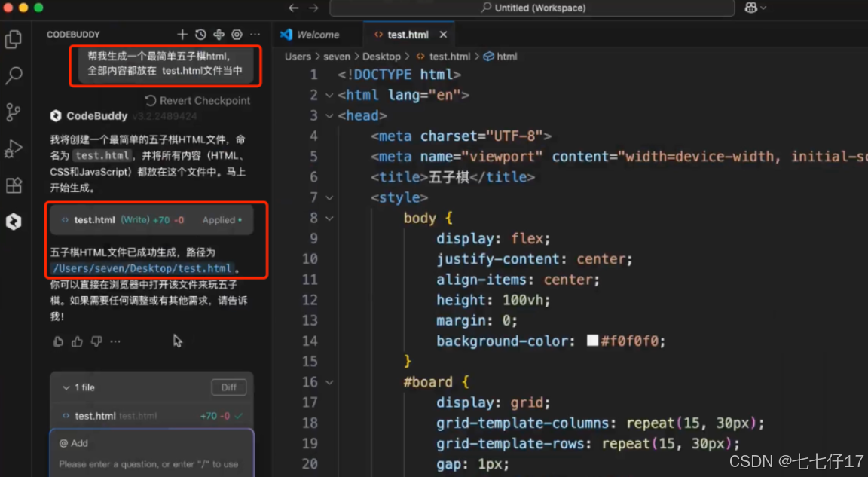Click the 五子棋 title text on line 6
The image size is (868, 477).
[449, 177]
